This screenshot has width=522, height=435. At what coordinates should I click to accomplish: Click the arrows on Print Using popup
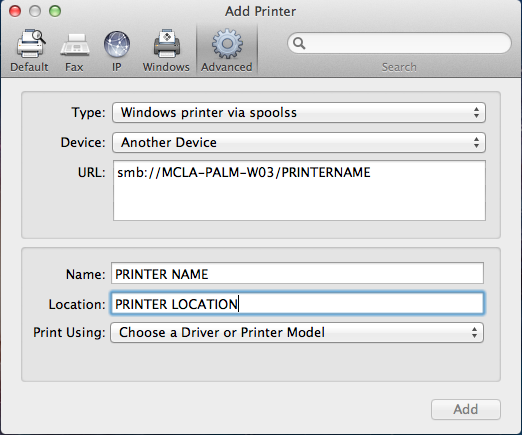[474, 332]
